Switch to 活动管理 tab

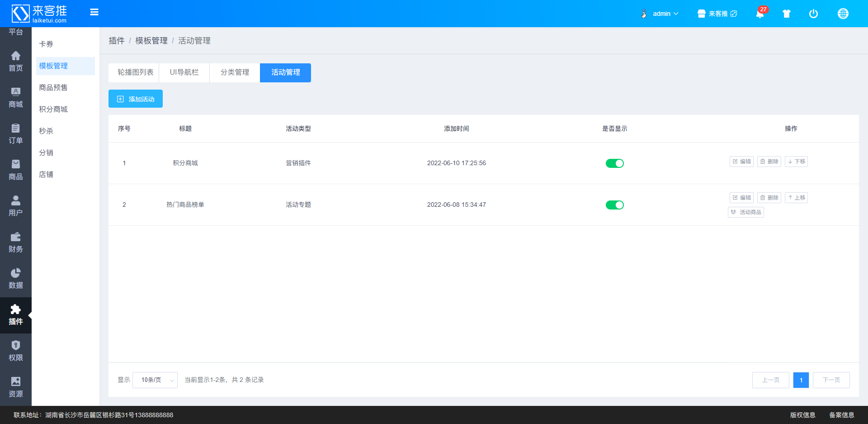tap(286, 73)
